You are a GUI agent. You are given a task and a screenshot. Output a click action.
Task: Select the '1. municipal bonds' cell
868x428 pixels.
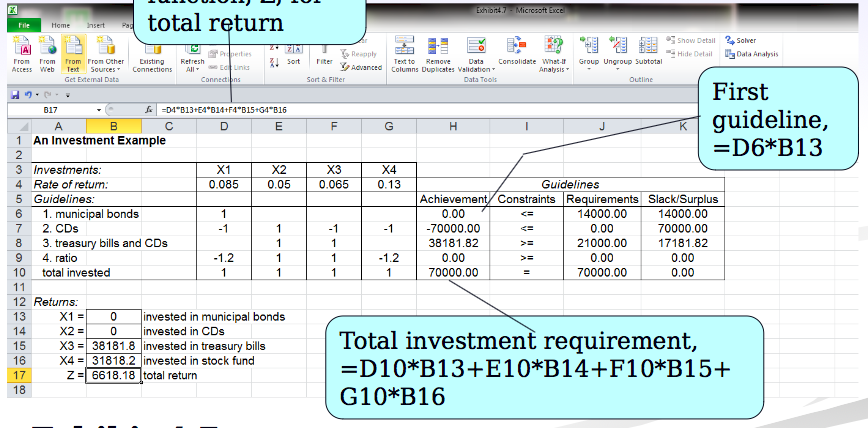91,214
